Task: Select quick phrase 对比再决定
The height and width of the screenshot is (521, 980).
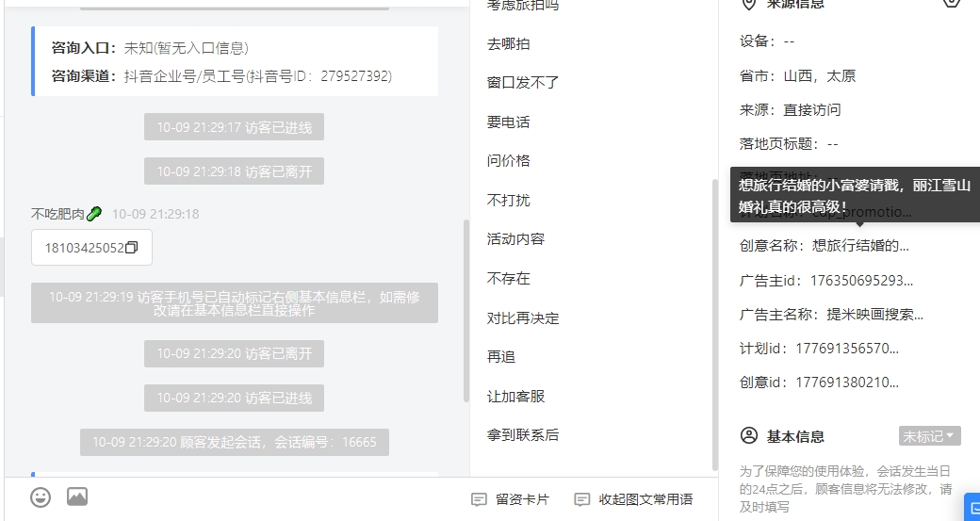Action: coord(523,318)
